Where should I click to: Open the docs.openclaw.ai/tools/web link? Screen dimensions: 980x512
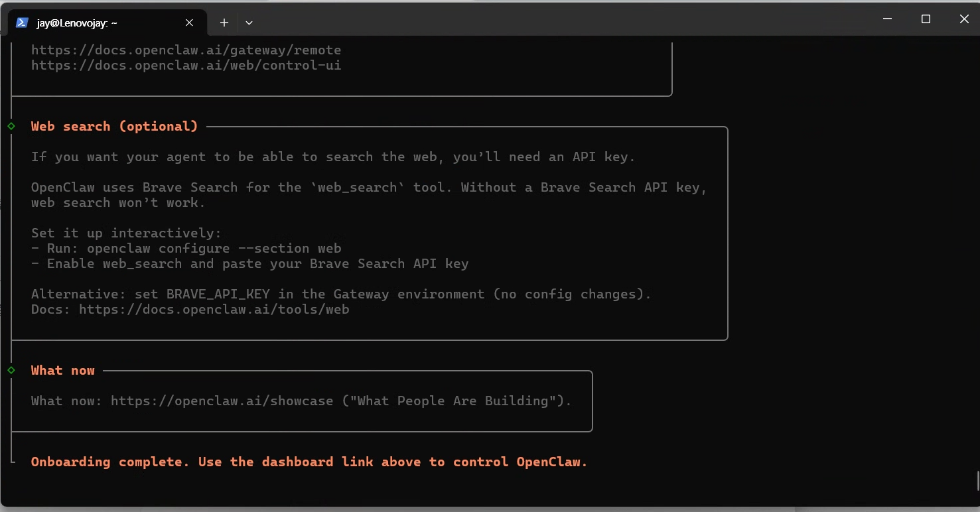[x=214, y=309]
